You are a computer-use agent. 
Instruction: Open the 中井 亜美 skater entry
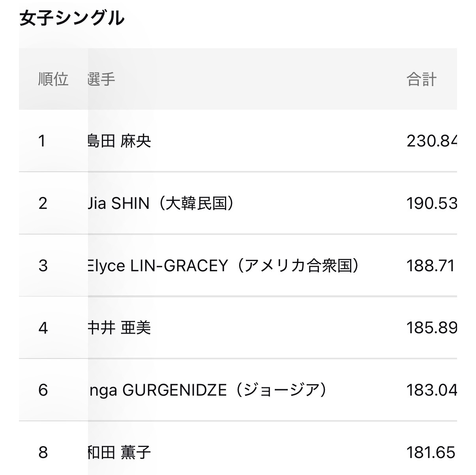click(x=119, y=328)
